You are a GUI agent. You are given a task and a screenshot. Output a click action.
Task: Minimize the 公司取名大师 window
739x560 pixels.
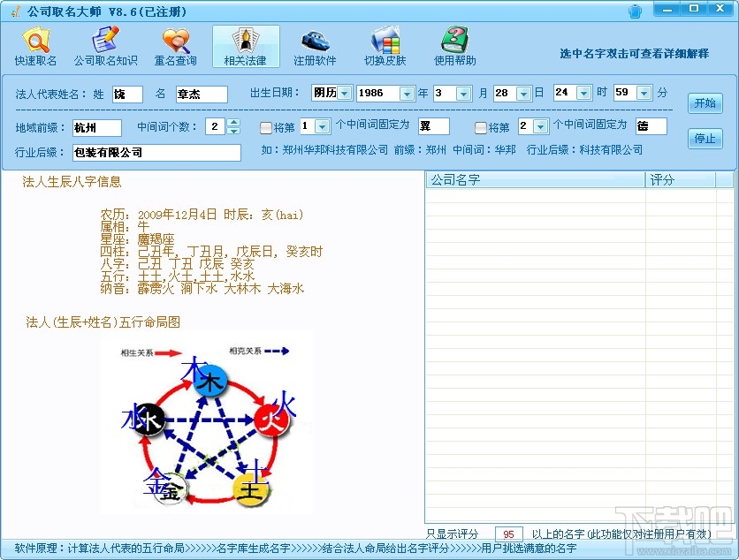(x=667, y=9)
